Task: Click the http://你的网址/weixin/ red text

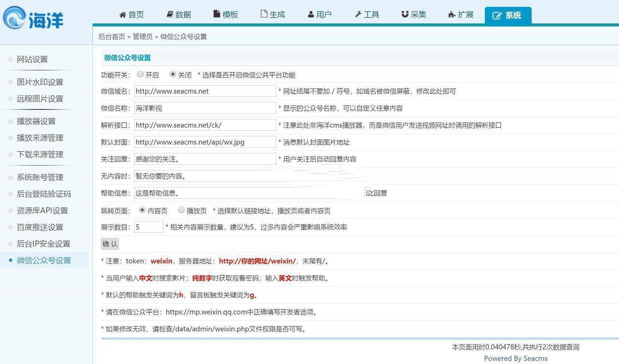Action: [257, 261]
